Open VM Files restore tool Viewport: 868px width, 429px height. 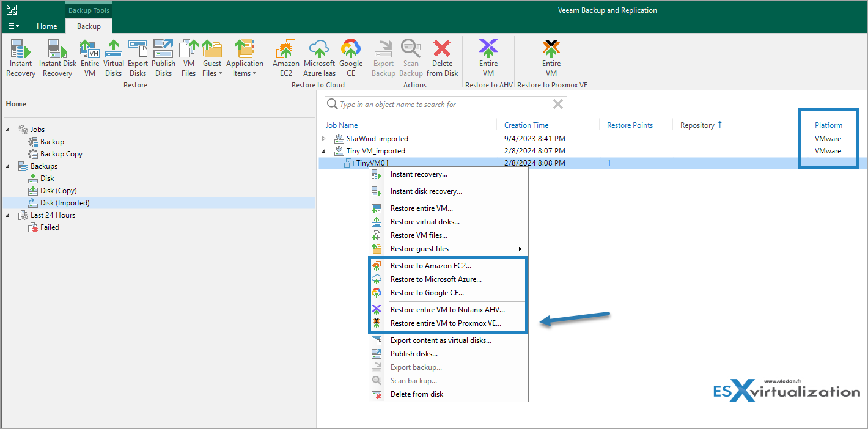coord(189,58)
